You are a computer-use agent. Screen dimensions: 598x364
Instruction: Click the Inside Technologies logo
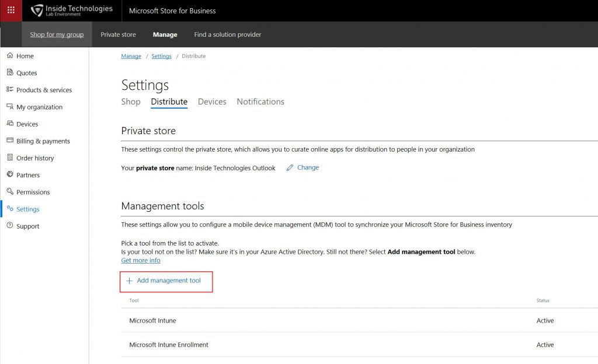(72, 10)
